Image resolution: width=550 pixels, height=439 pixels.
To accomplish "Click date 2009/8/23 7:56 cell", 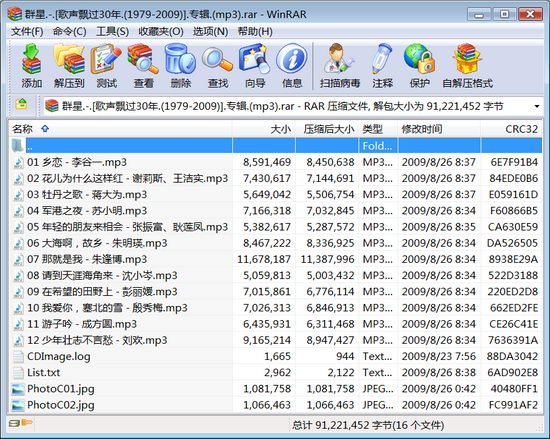I will coord(439,356).
